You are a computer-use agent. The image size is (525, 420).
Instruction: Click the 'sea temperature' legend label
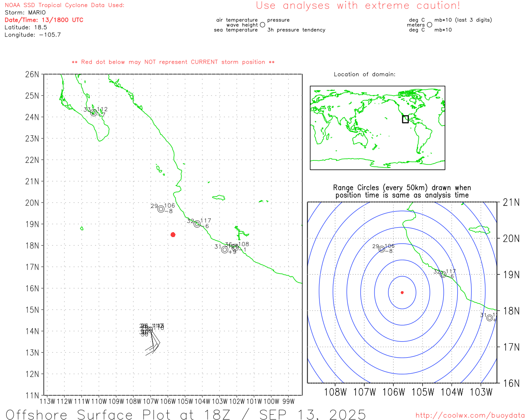236,30
